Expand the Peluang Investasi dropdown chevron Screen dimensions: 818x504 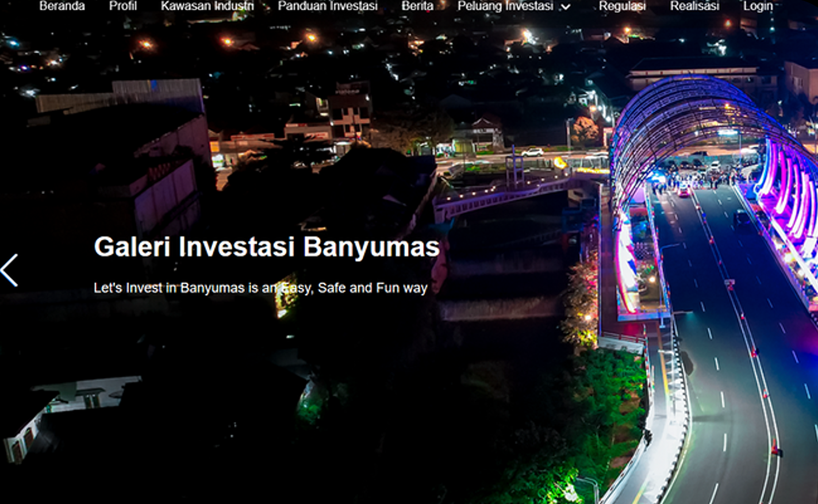[565, 7]
